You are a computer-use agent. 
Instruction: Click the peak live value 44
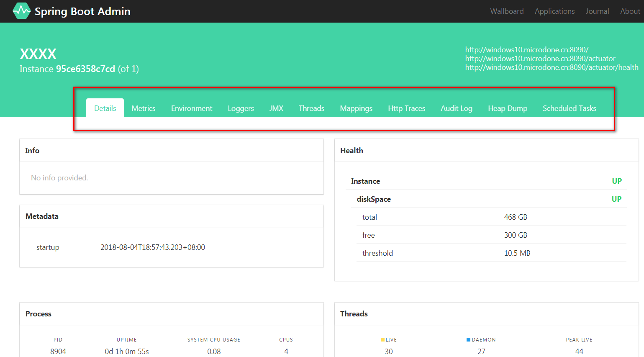click(579, 351)
